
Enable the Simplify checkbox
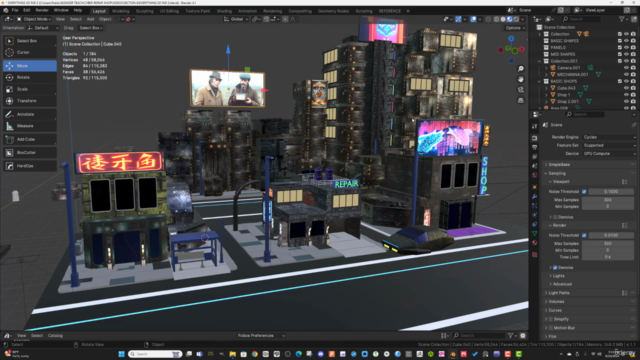tap(551, 319)
